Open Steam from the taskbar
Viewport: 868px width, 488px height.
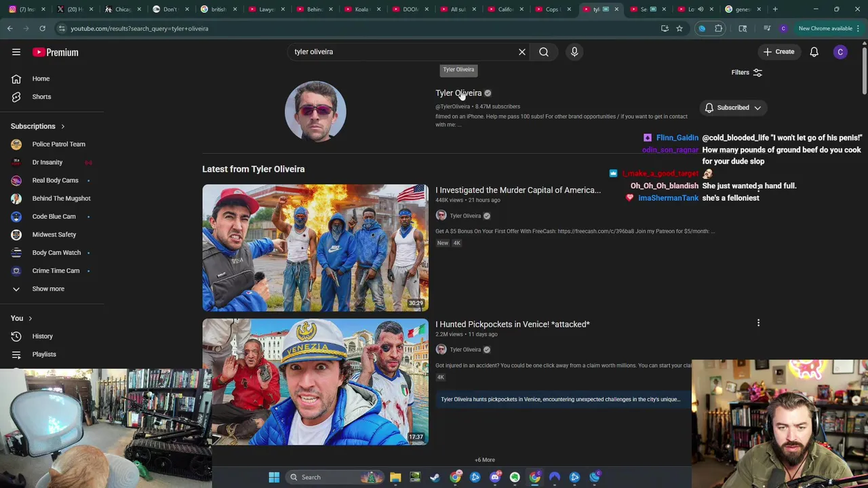pos(435,477)
